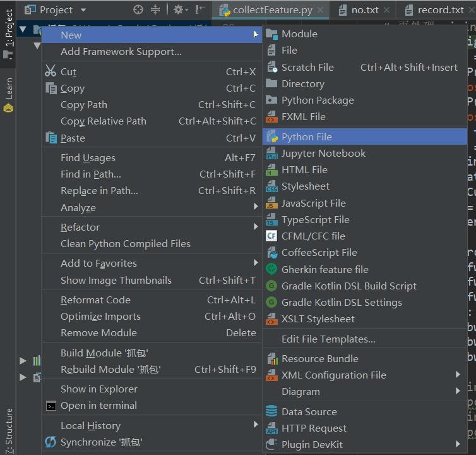
Task: Click scroll-from-source target icon in Project toolbar
Action: click(x=138, y=9)
